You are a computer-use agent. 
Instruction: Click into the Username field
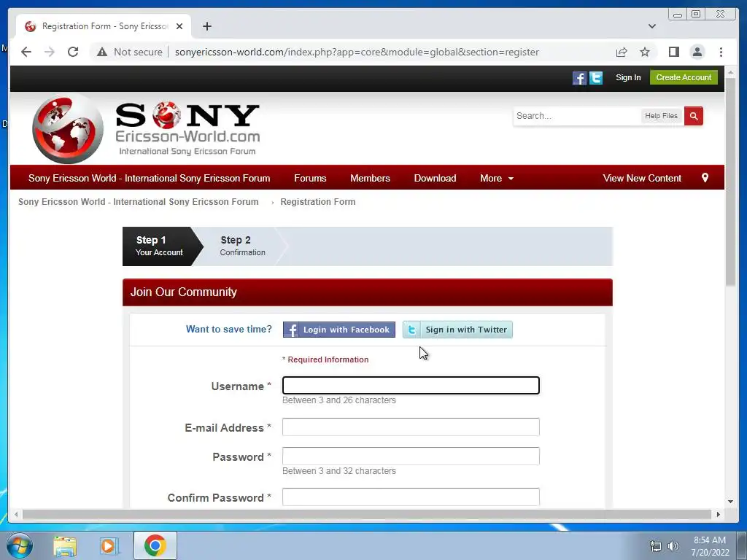[x=411, y=385]
